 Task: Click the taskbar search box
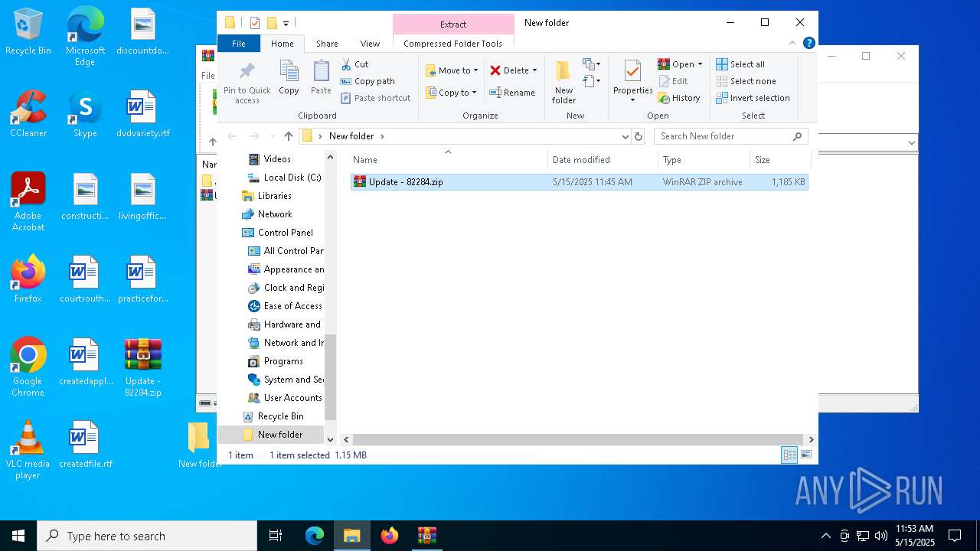point(147,536)
